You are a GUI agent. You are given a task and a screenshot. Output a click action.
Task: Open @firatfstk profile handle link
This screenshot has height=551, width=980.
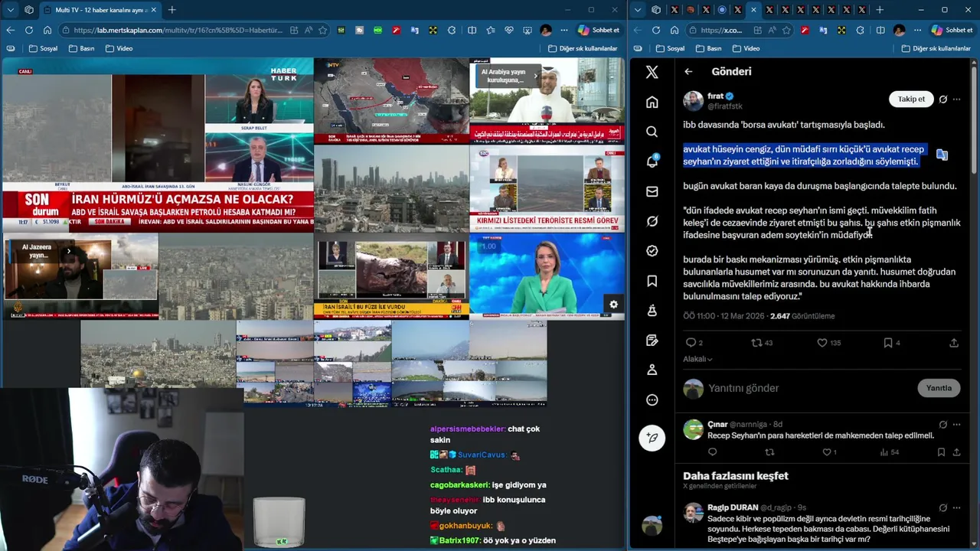[724, 106]
